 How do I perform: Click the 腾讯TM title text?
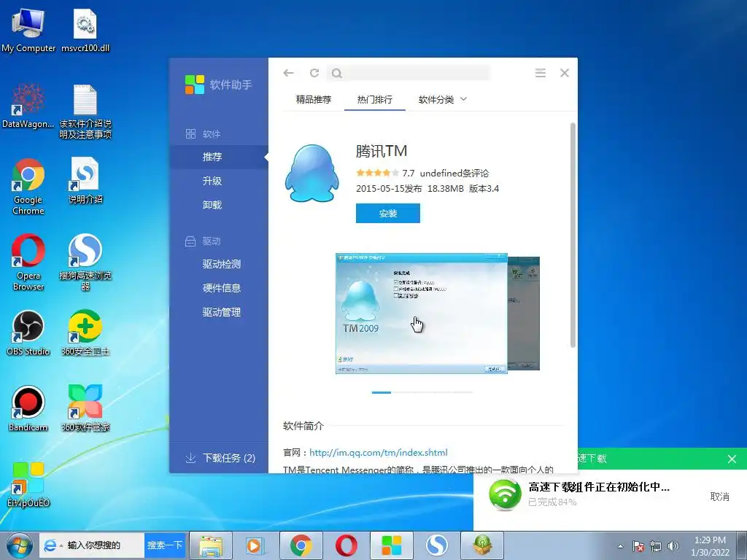click(x=381, y=151)
